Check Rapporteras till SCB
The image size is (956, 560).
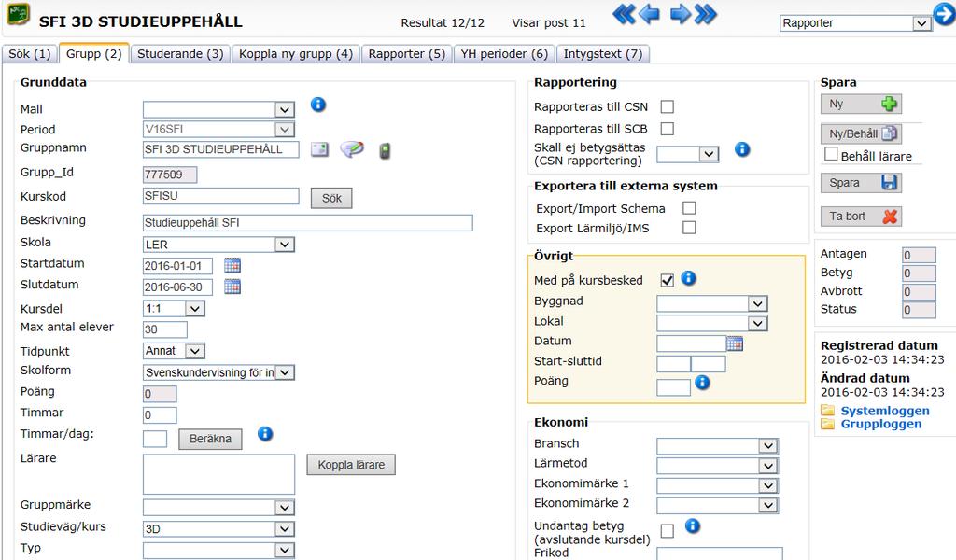point(668,129)
